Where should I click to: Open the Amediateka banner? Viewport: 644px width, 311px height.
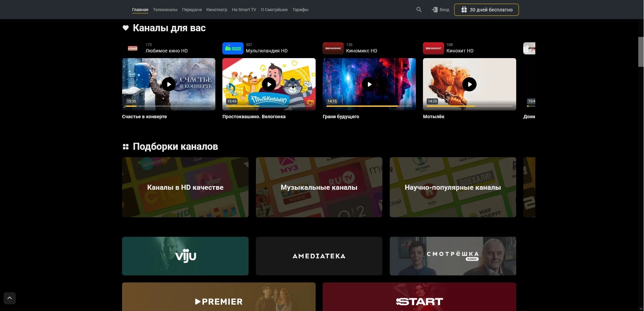point(319,256)
